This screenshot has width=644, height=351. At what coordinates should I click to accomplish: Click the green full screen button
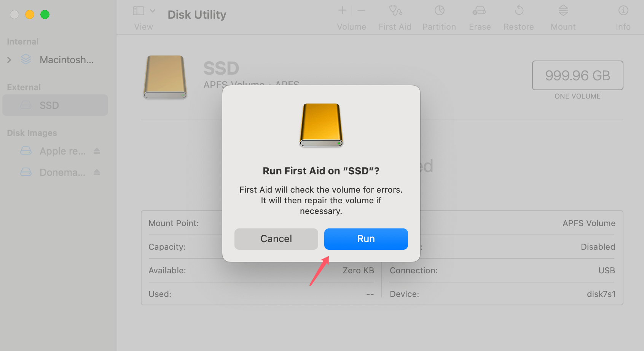pos(45,14)
